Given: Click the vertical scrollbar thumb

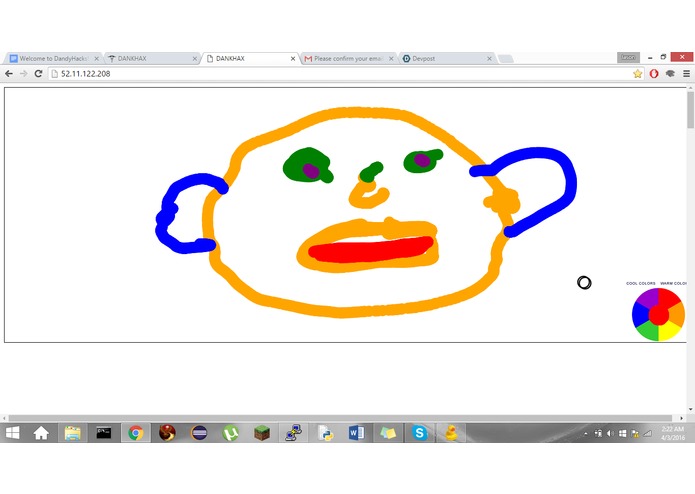Looking at the screenshot, I should click(x=691, y=110).
